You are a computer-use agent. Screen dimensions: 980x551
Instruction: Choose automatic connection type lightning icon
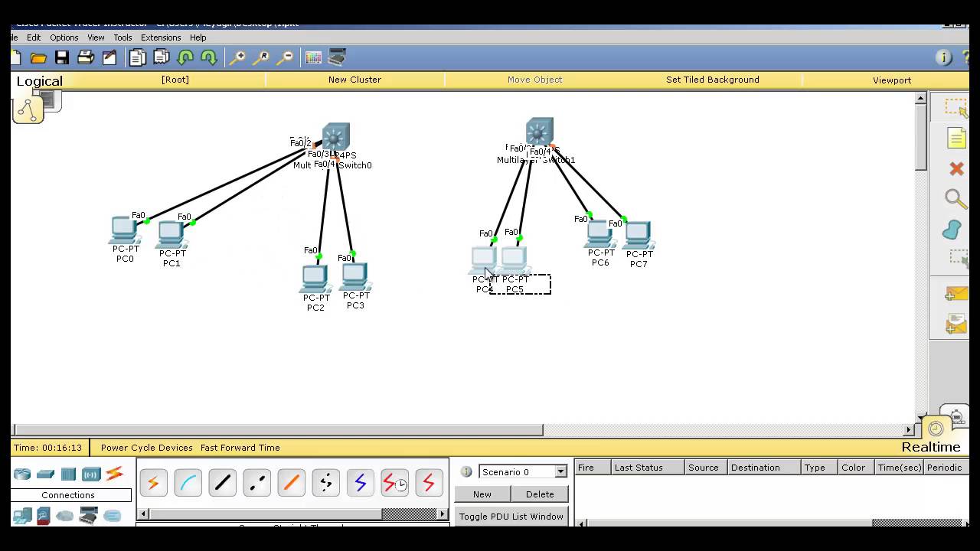point(153,483)
